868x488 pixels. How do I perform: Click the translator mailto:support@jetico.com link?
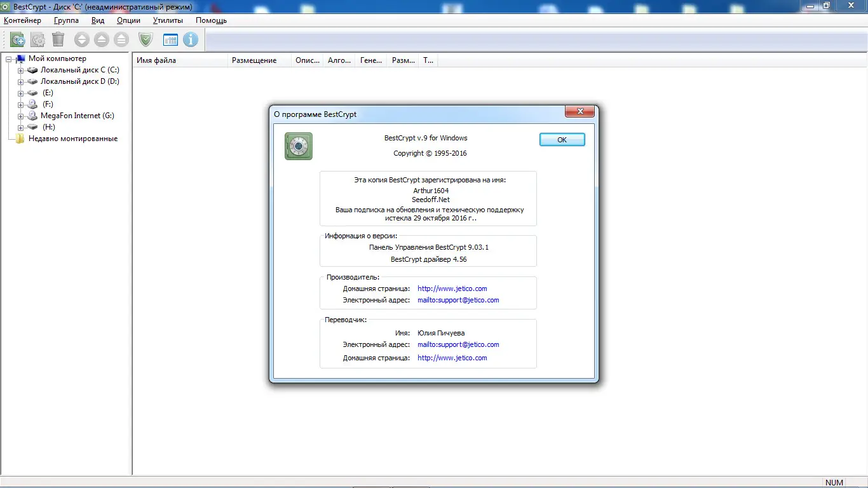click(458, 344)
